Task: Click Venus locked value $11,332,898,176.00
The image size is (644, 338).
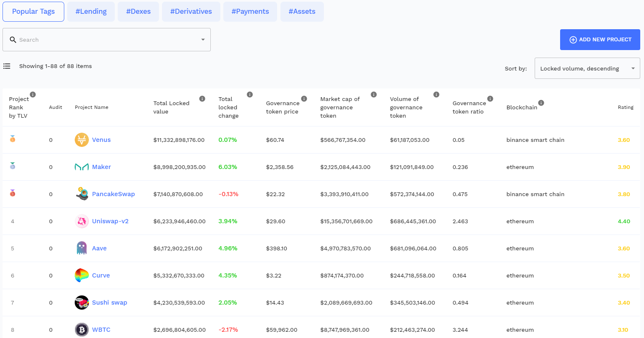Action: tap(179, 140)
